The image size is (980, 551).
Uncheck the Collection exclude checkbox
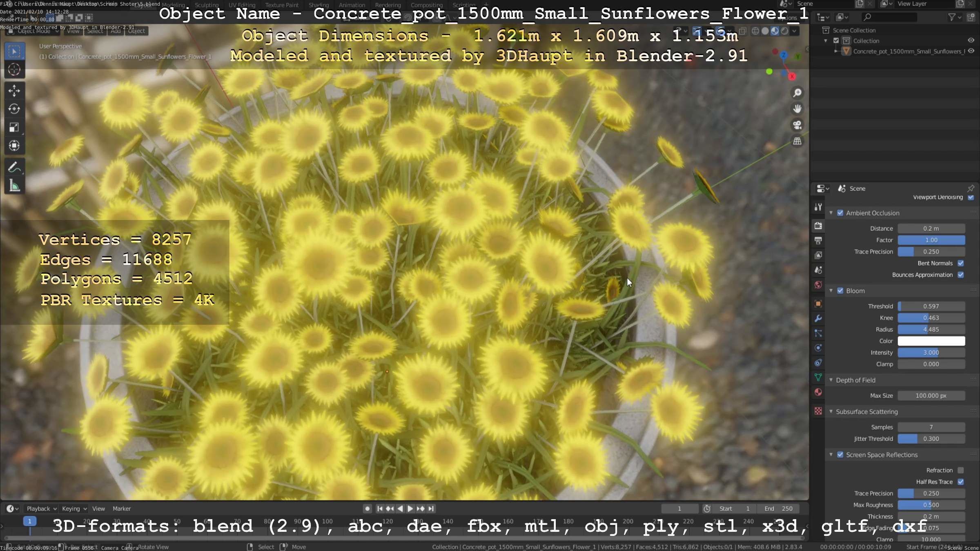coord(836,41)
